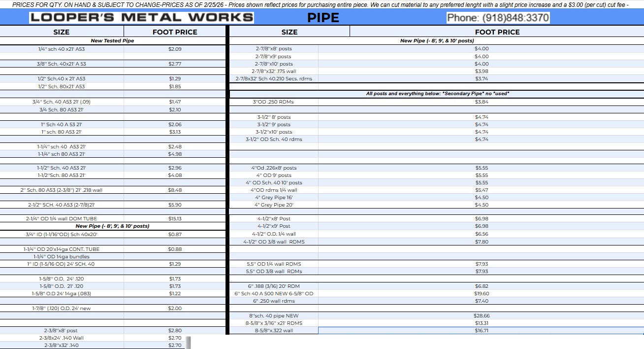Select the 6" Sch 40 A 500 NEW cell

click(274, 293)
